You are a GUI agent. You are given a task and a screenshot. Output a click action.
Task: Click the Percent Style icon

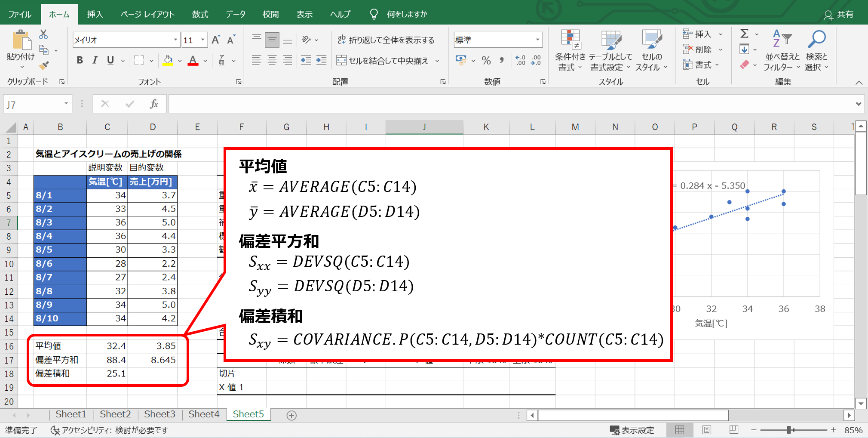click(486, 61)
